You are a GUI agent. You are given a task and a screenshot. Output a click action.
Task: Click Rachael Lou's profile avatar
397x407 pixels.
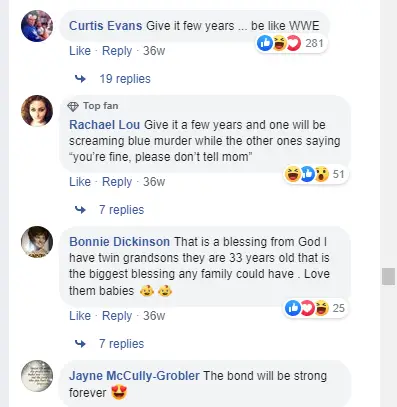point(37,111)
